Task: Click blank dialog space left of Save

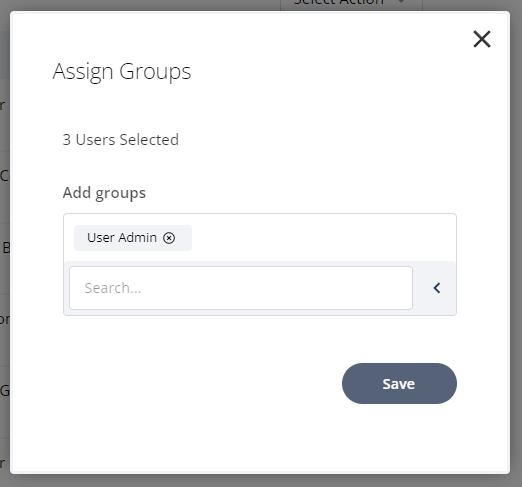Action: pyautogui.click(x=200, y=384)
